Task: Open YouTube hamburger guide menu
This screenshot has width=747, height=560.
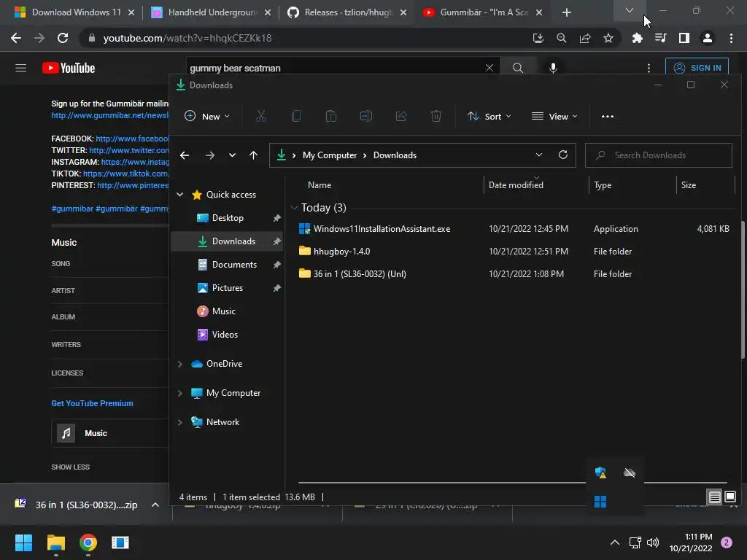Action: pos(21,68)
